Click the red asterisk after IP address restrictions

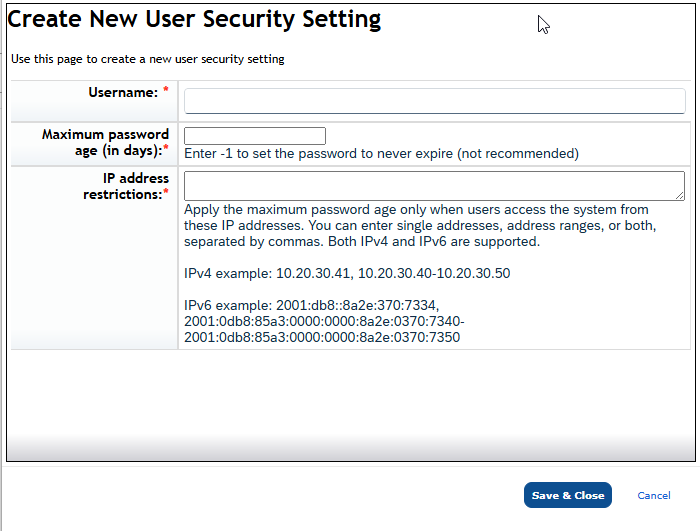click(166, 193)
